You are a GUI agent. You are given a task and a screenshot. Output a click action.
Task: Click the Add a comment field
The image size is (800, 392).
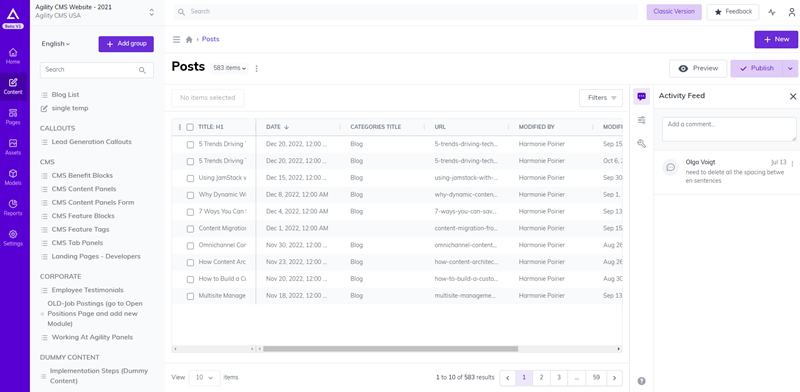pos(729,129)
